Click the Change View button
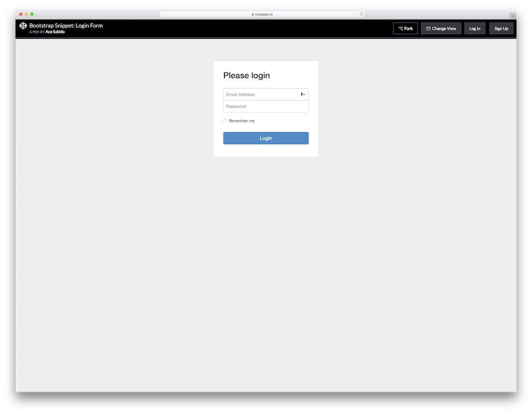Viewport: 532px width, 414px height. (x=441, y=28)
